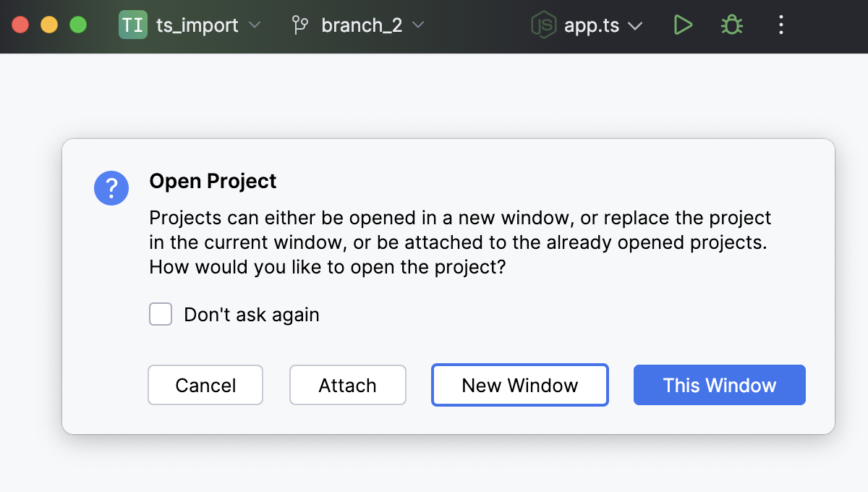Open the project in a New Window
Screen dimensions: 868x492
(x=519, y=385)
